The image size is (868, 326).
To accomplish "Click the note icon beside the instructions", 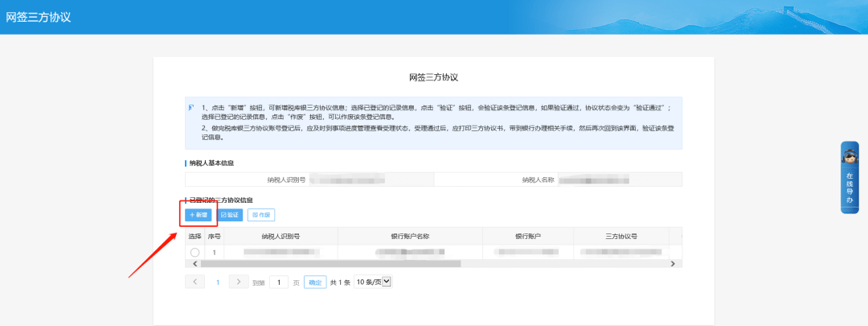I will [191, 107].
